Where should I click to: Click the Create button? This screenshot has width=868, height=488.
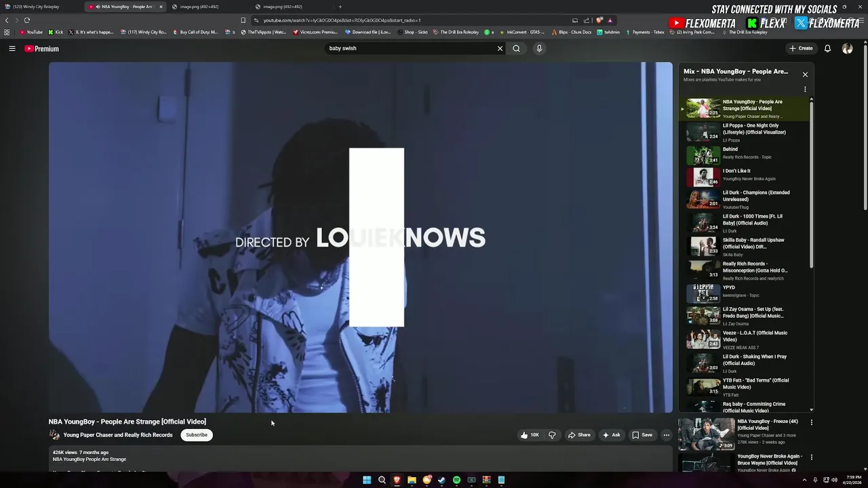(x=800, y=48)
